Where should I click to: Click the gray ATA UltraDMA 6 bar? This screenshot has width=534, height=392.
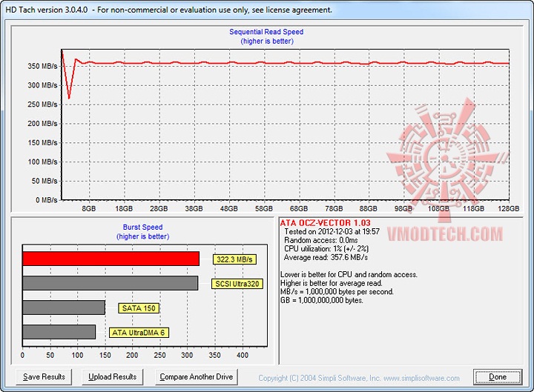click(x=59, y=332)
